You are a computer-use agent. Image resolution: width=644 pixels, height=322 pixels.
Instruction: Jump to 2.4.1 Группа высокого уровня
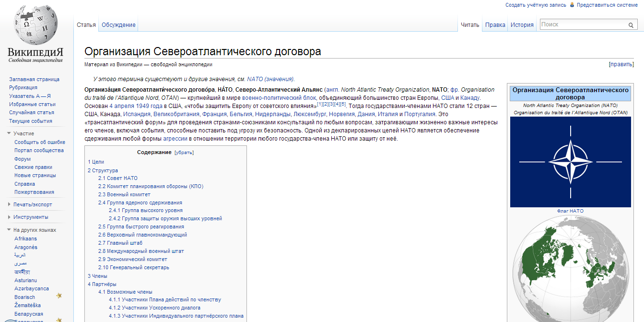(146, 210)
